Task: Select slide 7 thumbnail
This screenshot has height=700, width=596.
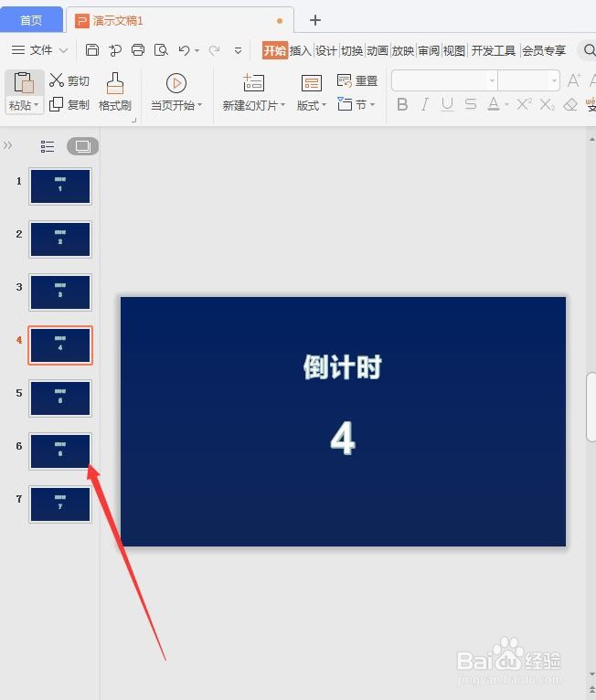Action: coord(60,504)
